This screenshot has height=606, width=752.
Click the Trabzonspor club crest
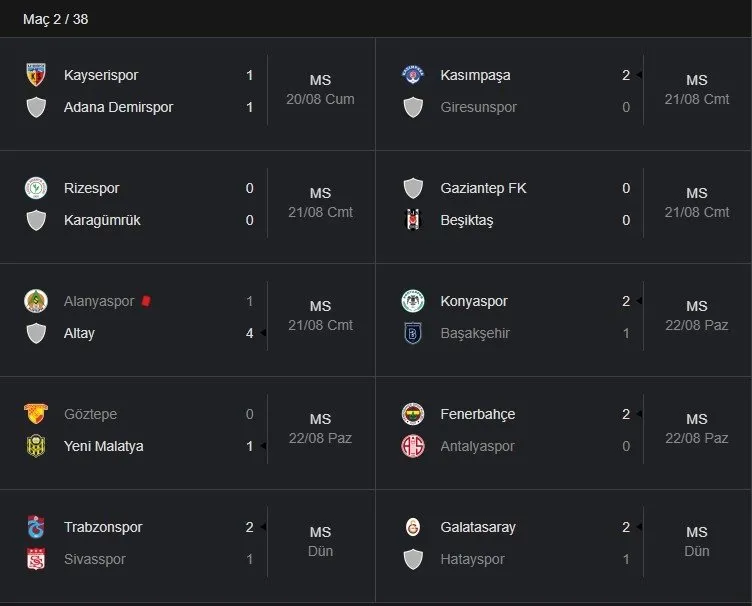[x=36, y=527]
